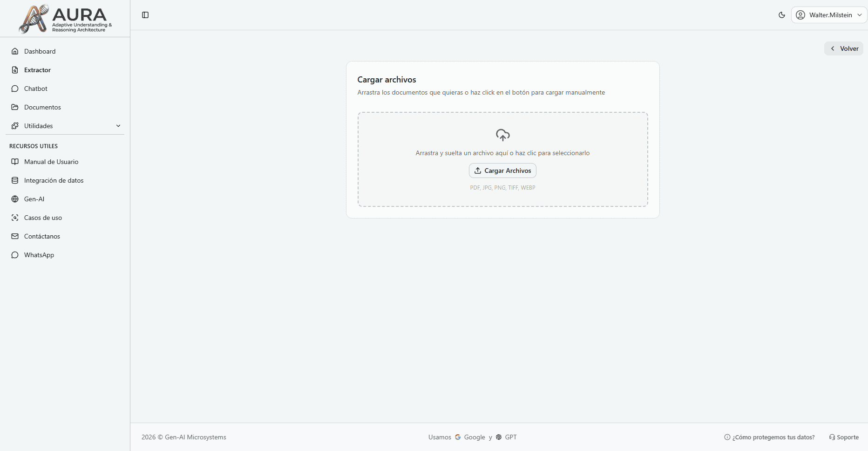Click the Manual de Usuario book icon
Viewport: 868px width, 451px height.
click(15, 162)
